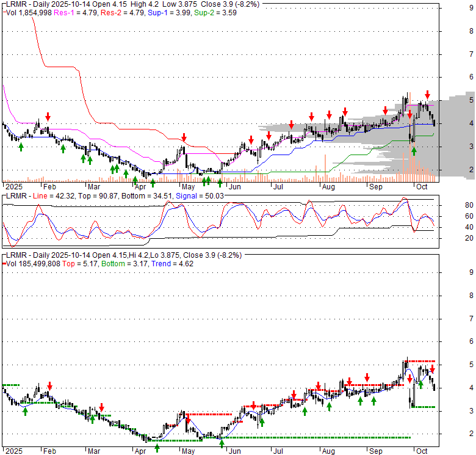The width and height of the screenshot is (476, 455).
Task: Click the red down arrow in March, bottom chart
Action: [x=102, y=407]
